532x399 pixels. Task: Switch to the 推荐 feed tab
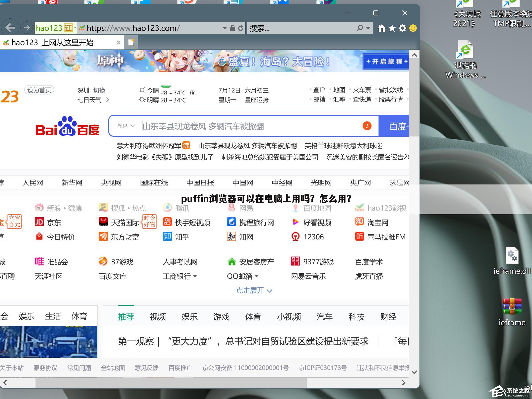coord(126,316)
